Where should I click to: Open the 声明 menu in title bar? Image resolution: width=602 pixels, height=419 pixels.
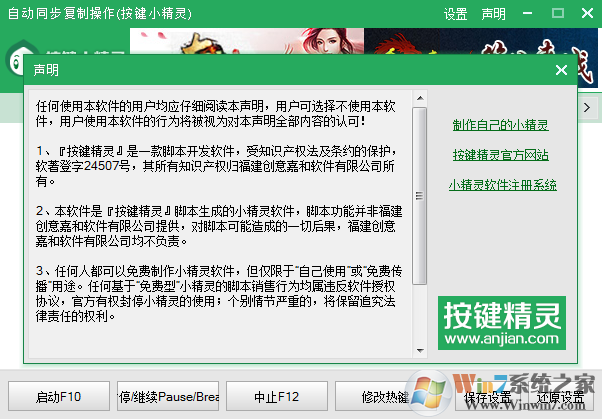click(493, 14)
